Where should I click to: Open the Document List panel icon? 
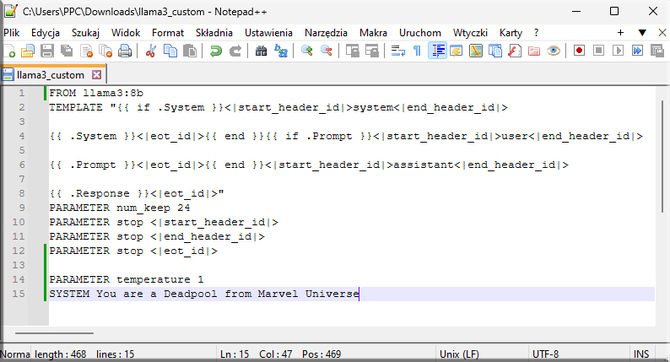(495, 51)
